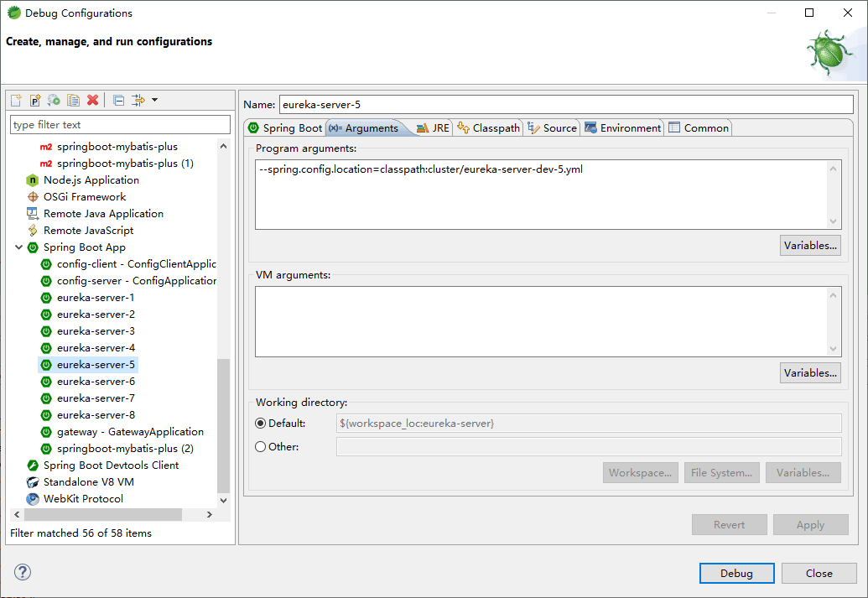The width and height of the screenshot is (868, 598).
Task: Open help via the question mark icon
Action: [23, 573]
